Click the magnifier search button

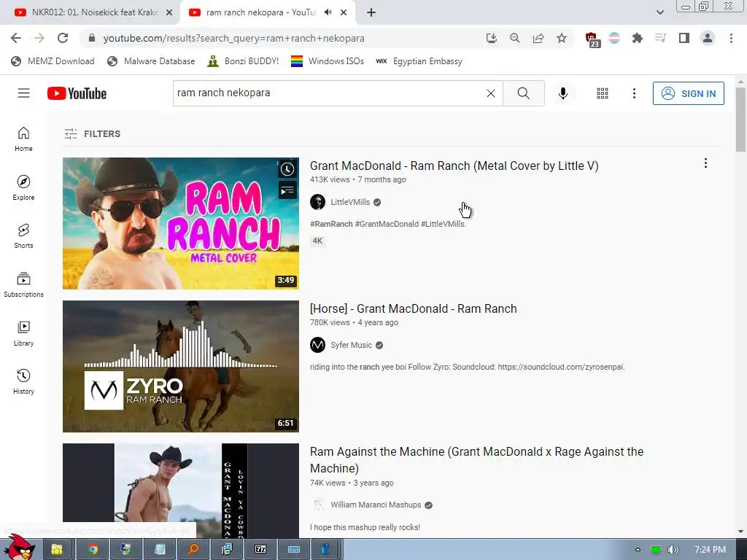(x=524, y=93)
